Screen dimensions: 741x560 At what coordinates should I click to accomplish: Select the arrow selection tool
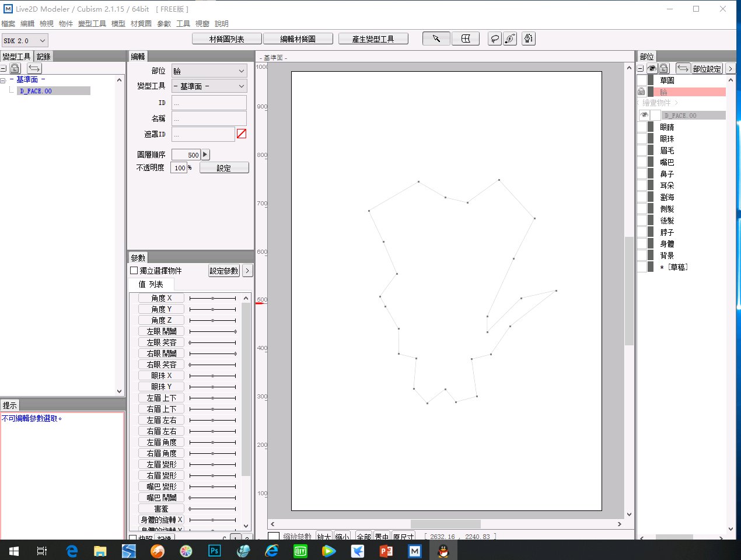[x=436, y=38]
